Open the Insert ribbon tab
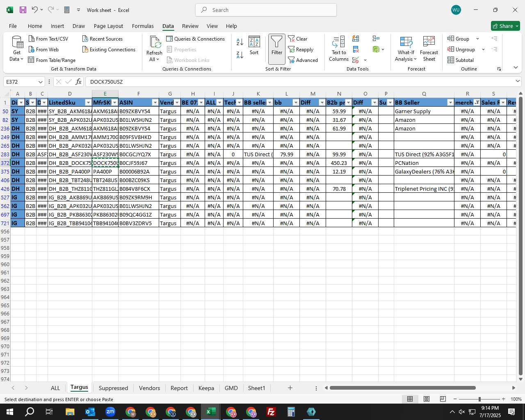This screenshot has height=420, width=525. click(57, 26)
